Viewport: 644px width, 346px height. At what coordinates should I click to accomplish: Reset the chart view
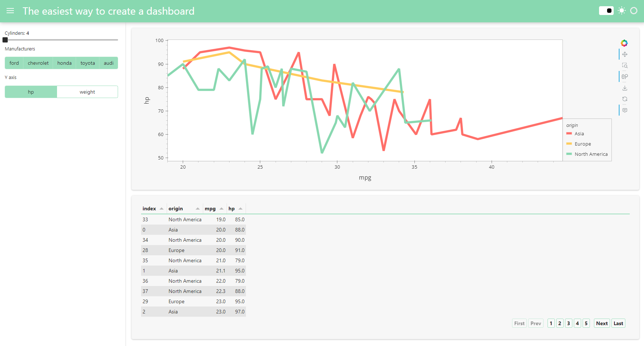pyautogui.click(x=625, y=99)
